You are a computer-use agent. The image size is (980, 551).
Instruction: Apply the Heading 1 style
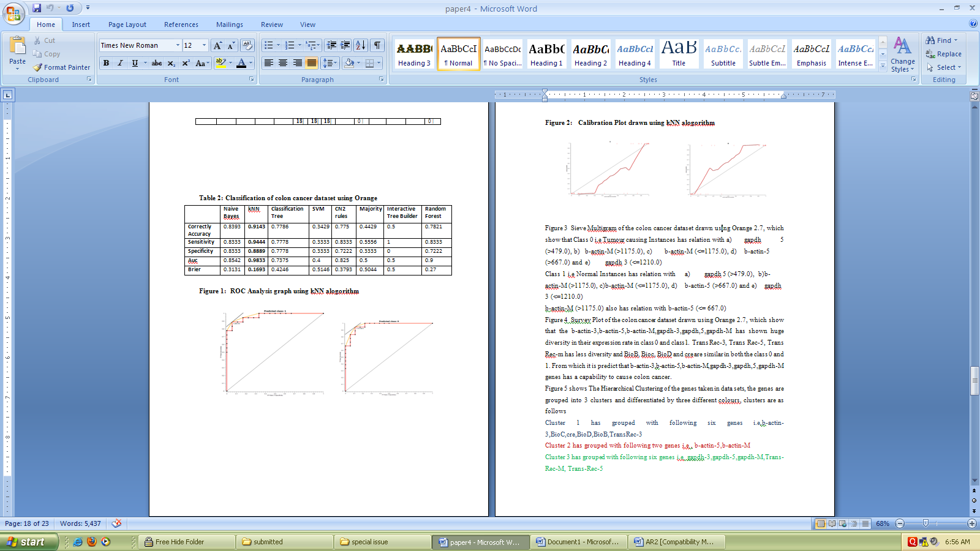[546, 54]
